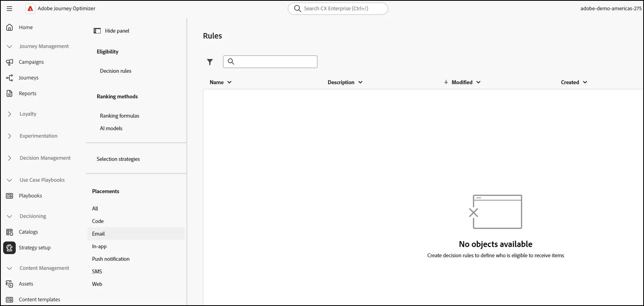Image resolution: width=644 pixels, height=306 pixels.
Task: Open the hamburger navigation menu
Action: (9, 8)
